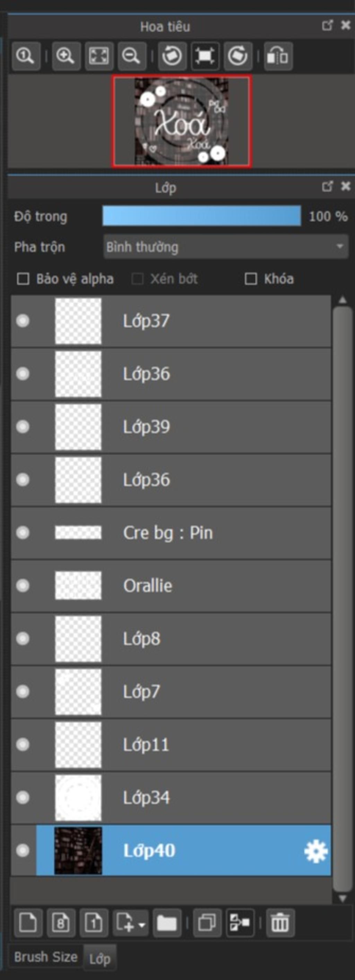Hide the Orallie layer visibility dot
The height and width of the screenshot is (980, 355).
click(23, 585)
